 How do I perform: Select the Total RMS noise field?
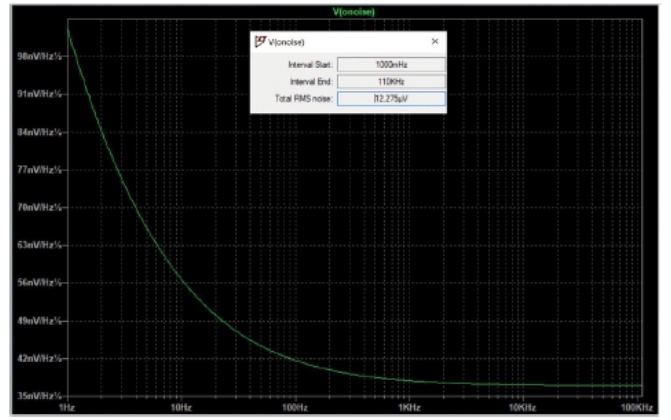[390, 98]
